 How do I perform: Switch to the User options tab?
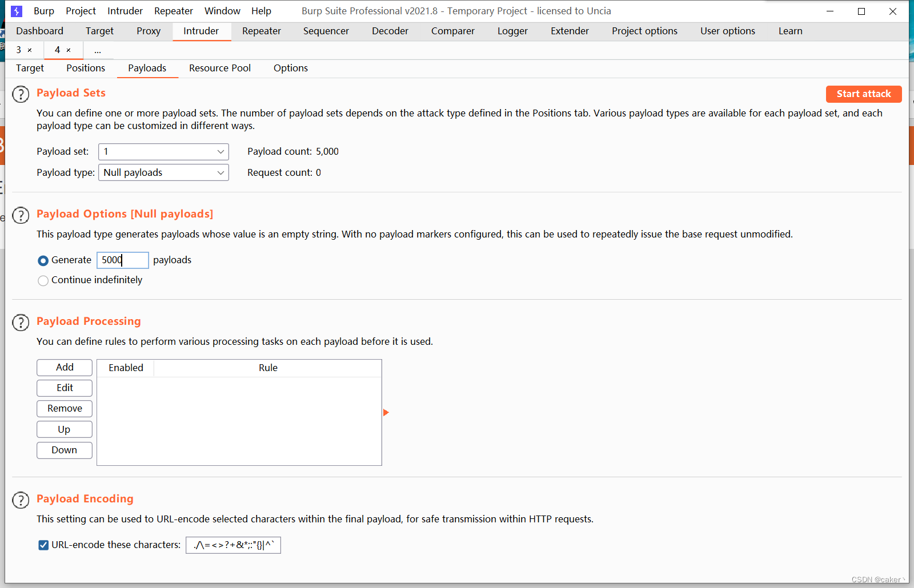point(728,31)
